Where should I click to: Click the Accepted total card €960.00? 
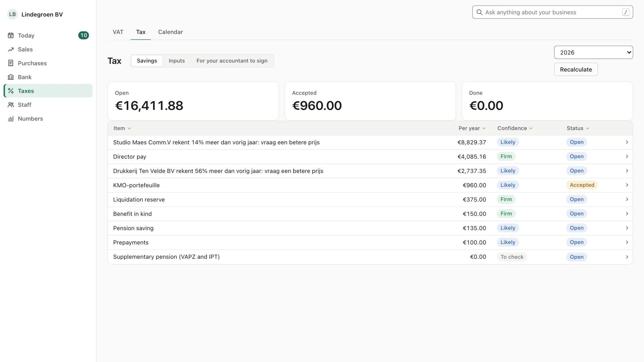(x=370, y=101)
